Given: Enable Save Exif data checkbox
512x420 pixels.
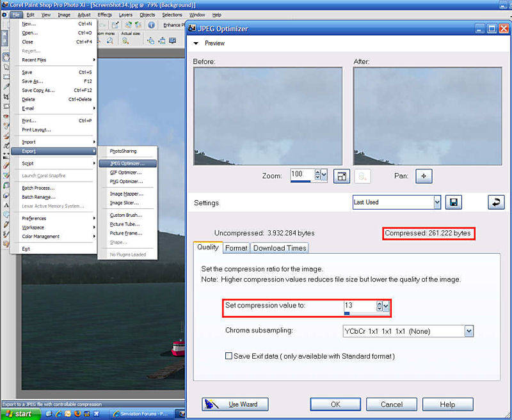Looking at the screenshot, I should (x=229, y=356).
